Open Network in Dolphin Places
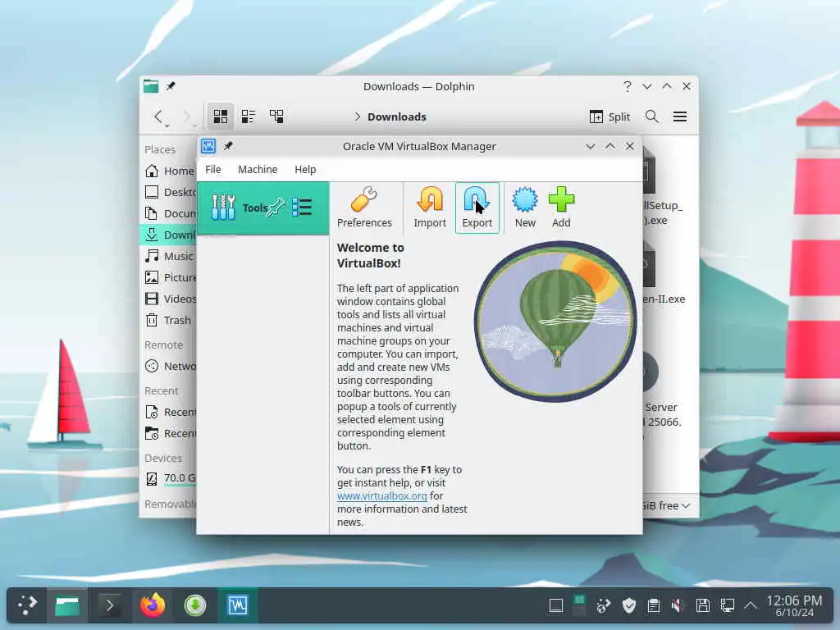This screenshot has width=840, height=630. 169,367
